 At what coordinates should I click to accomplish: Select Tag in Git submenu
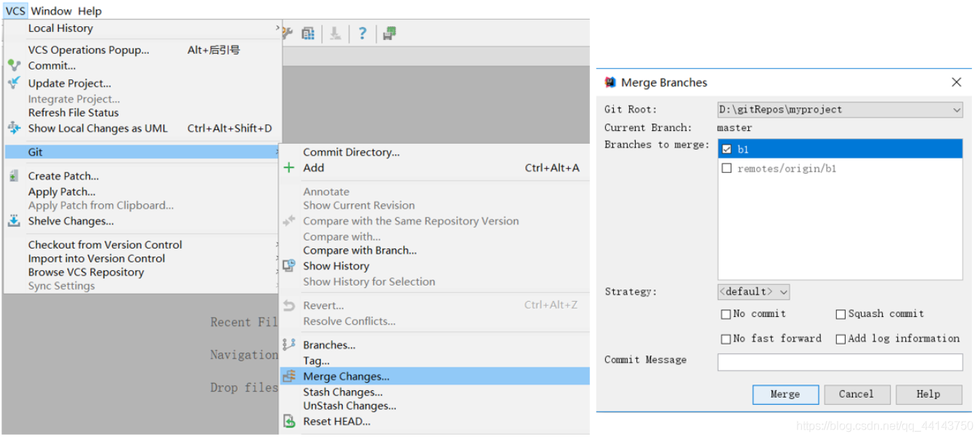(316, 361)
